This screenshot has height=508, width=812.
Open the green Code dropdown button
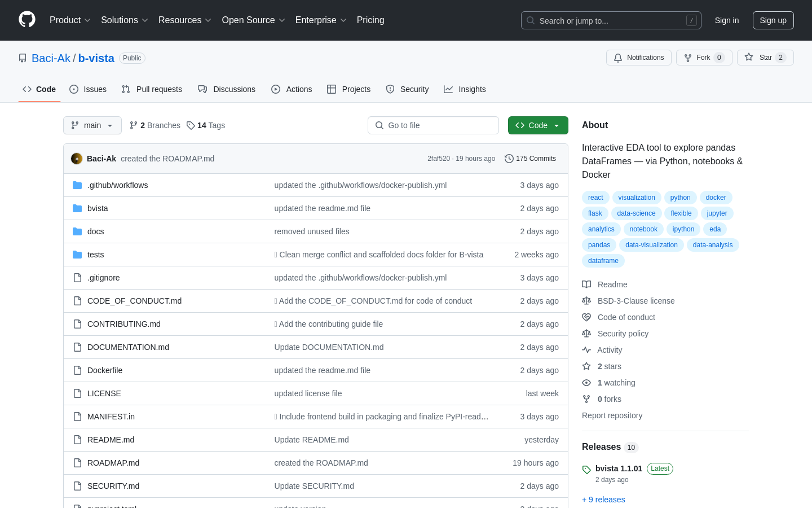pyautogui.click(x=538, y=125)
